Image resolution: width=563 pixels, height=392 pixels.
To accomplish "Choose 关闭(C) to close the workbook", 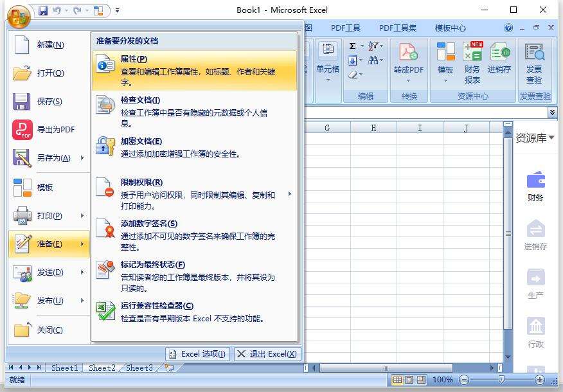I will 49,330.
